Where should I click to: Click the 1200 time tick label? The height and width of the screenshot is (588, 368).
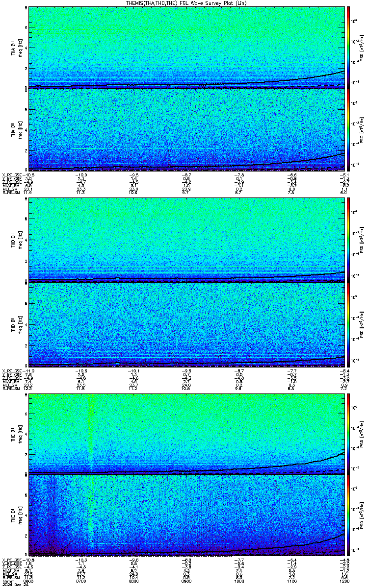coord(345,581)
